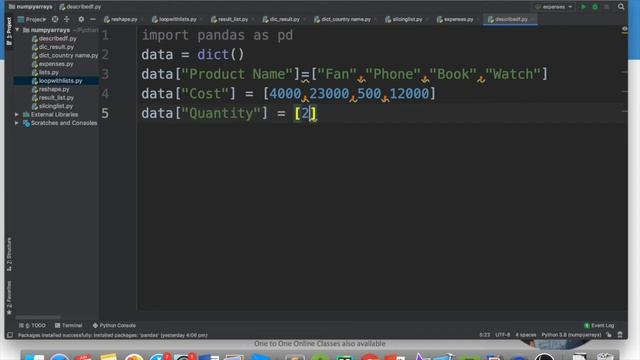
Task: Click the describedf.py breadcrumb in navigation bar
Action: pyautogui.click(x=80, y=7)
